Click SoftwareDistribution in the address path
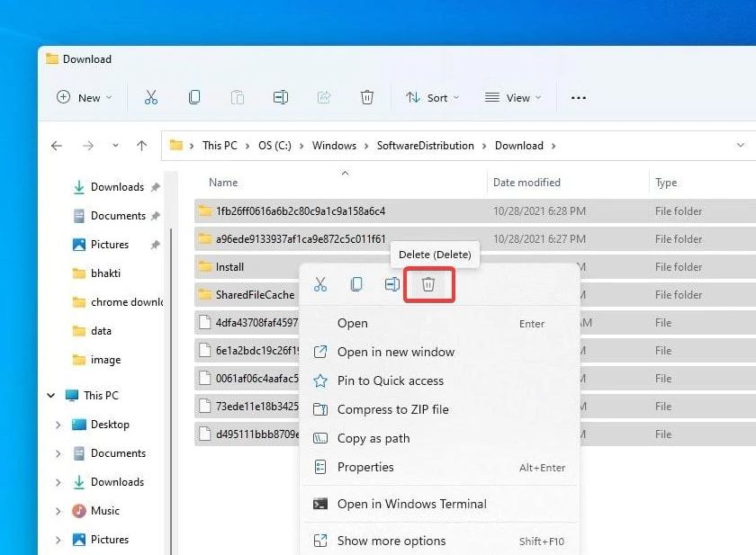The height and width of the screenshot is (555, 756). (425, 146)
